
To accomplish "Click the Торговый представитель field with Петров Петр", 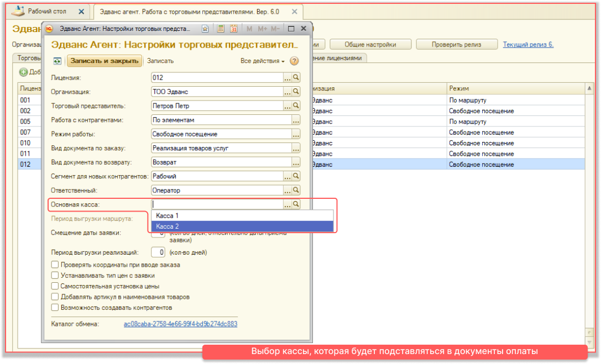I will [x=217, y=105].
